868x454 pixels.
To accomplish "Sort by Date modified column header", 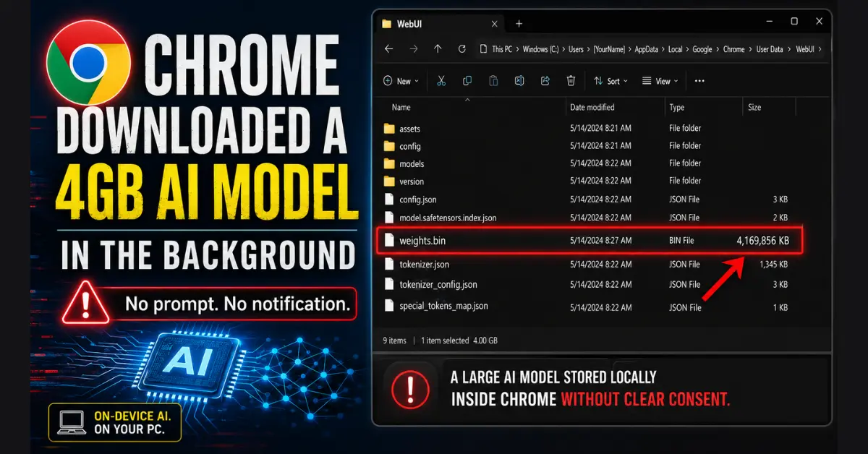I will [592, 107].
